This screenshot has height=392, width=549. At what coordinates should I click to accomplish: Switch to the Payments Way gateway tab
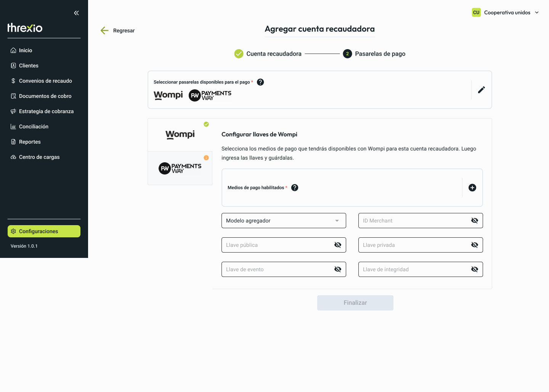click(180, 168)
